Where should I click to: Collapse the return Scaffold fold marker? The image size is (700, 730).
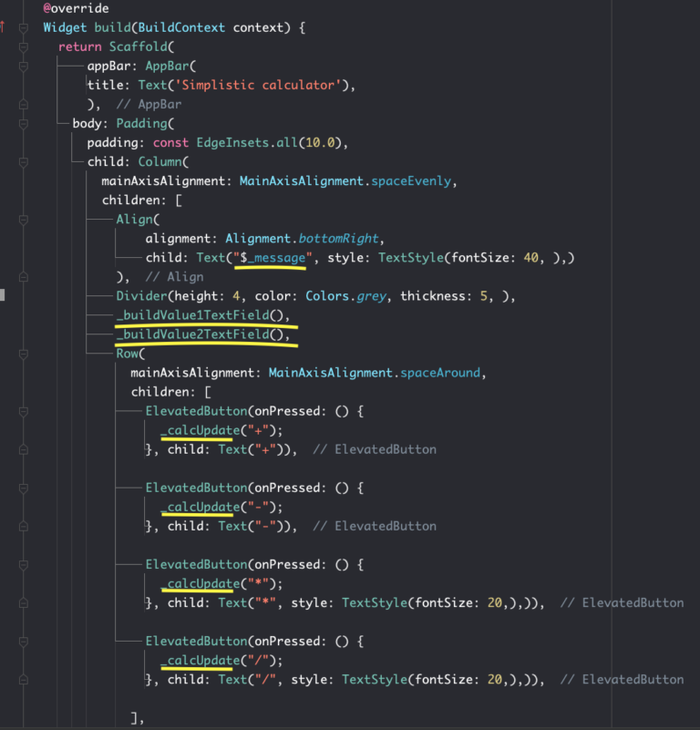pyautogui.click(x=24, y=46)
